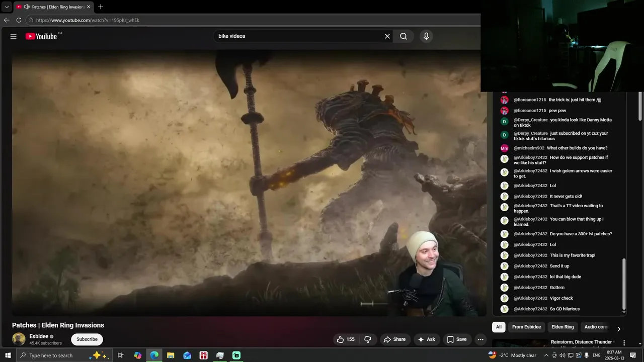Open the YouTube hamburger guide menu
This screenshot has width=644, height=362.
tap(14, 36)
